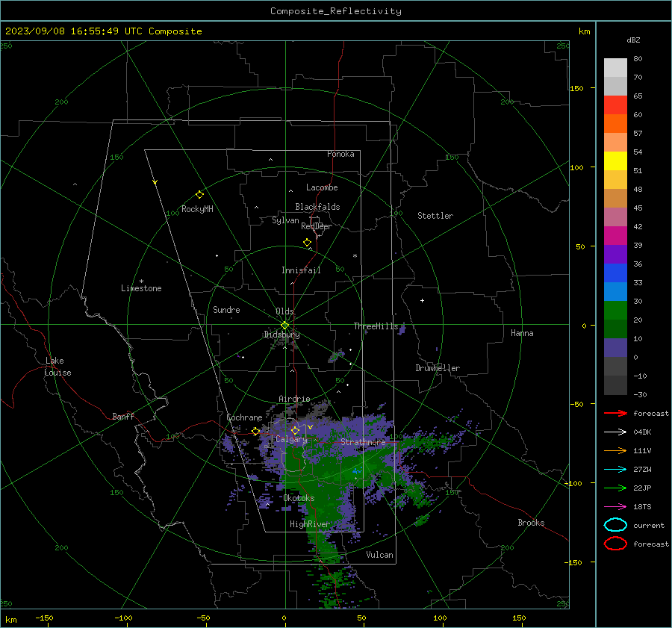Select the magenta 18TS arrow icon
672x628 pixels.
coord(615,507)
